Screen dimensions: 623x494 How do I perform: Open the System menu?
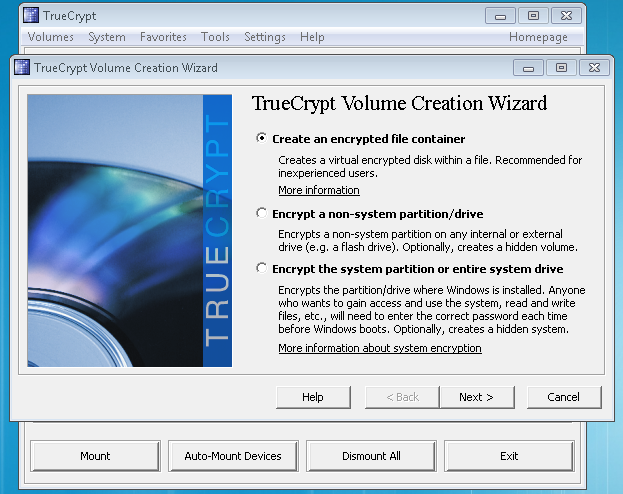click(x=106, y=37)
